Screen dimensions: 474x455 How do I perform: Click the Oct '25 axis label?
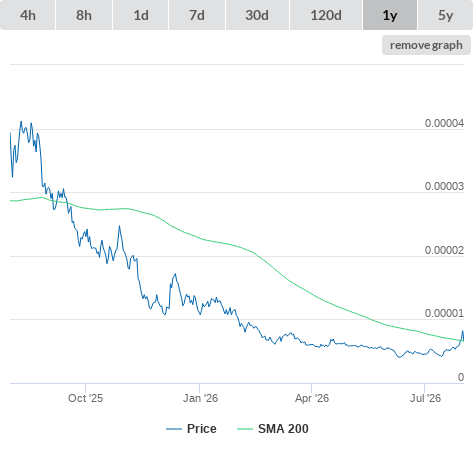point(86,398)
